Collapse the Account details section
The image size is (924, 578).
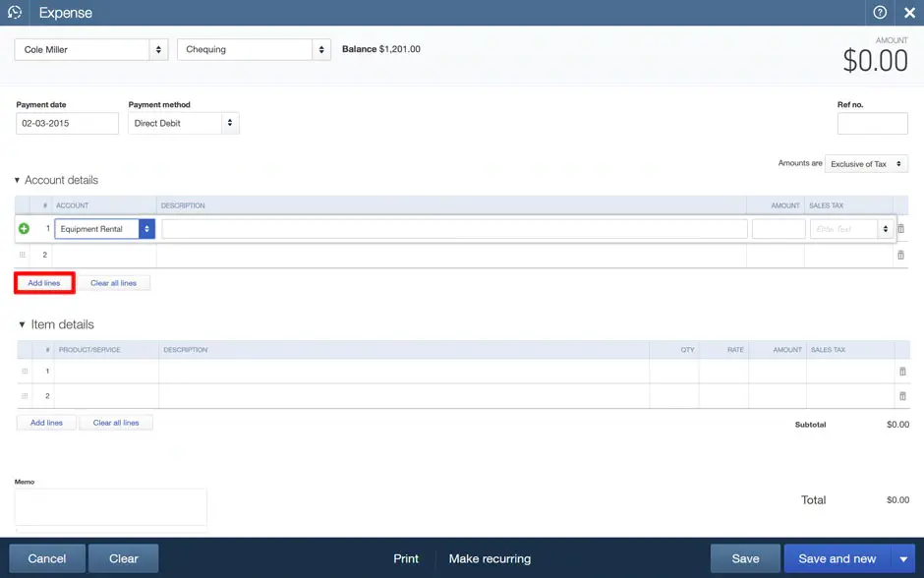coord(17,180)
